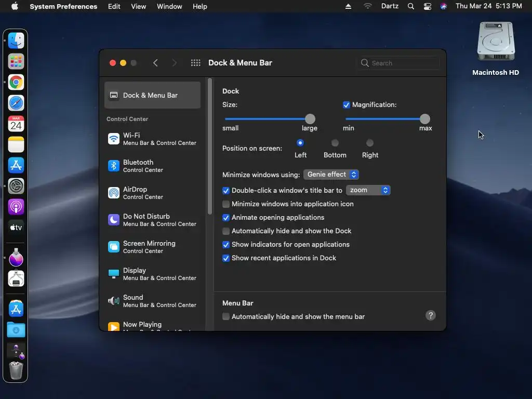Show all preferences grid icon
The image size is (532, 399).
point(196,63)
